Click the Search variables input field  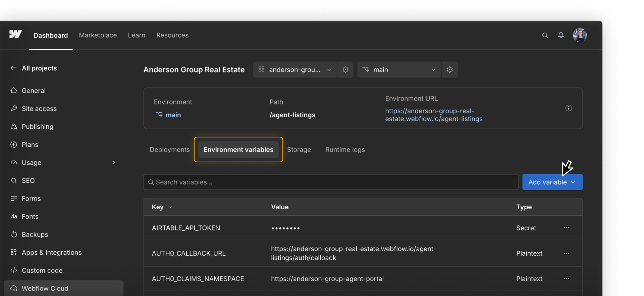pyautogui.click(x=331, y=182)
